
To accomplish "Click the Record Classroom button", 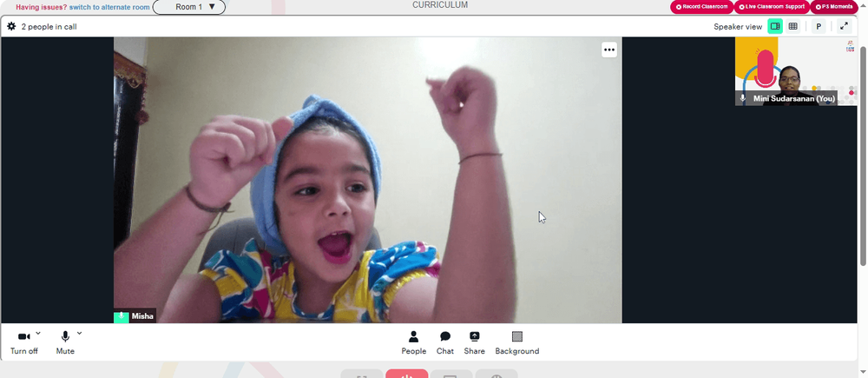I will (702, 7).
